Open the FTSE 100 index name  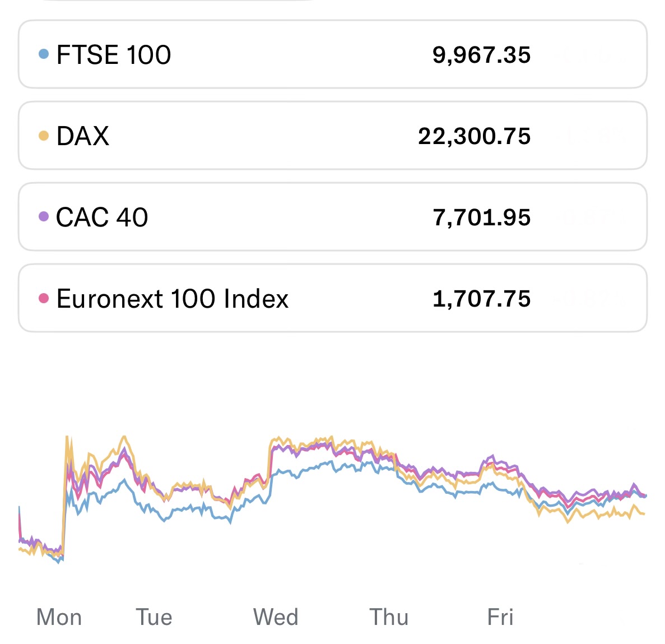tap(114, 55)
